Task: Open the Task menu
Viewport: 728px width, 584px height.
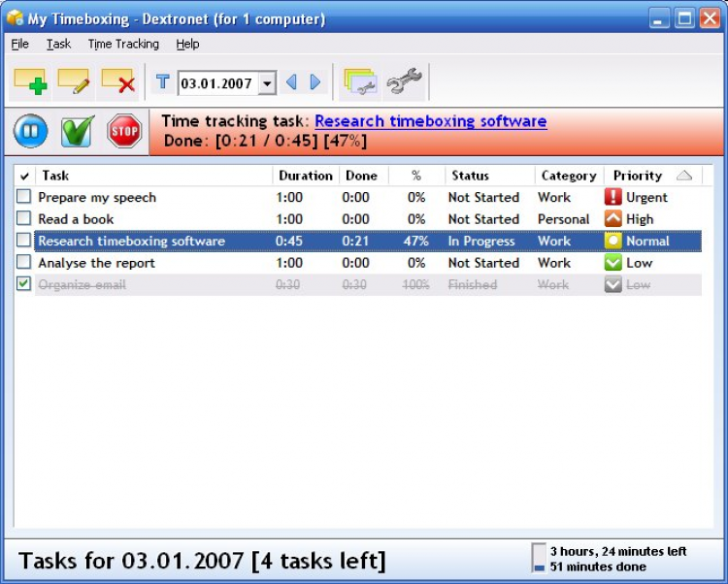Action: point(58,44)
